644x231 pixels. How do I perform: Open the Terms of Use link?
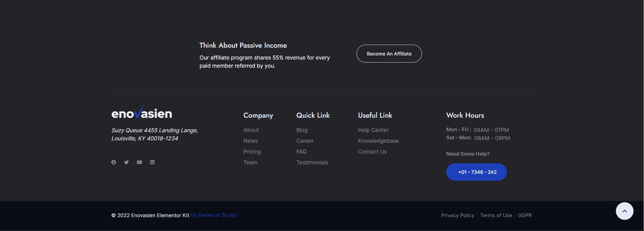tap(496, 215)
